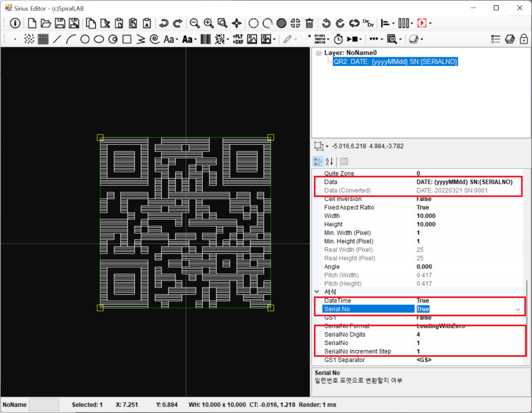Edit the Width value 10.000
This screenshot has width=532, height=413.
tap(468, 216)
